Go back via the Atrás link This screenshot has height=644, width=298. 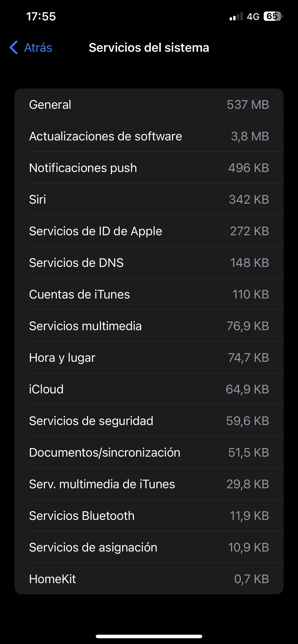pyautogui.click(x=38, y=47)
